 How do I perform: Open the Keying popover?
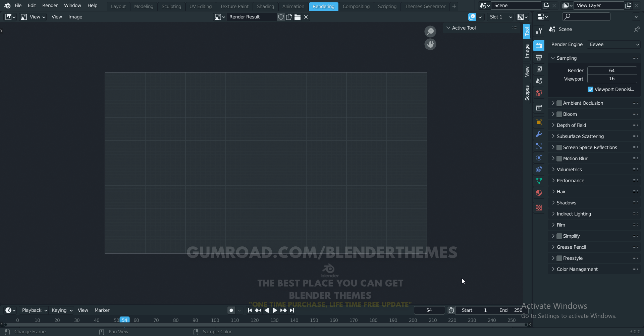tap(62, 310)
